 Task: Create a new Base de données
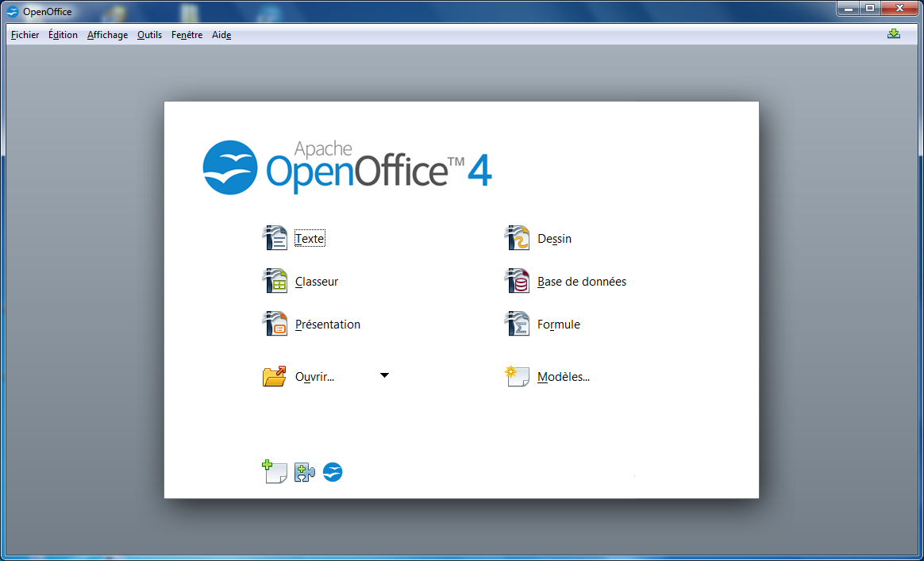[x=582, y=282]
